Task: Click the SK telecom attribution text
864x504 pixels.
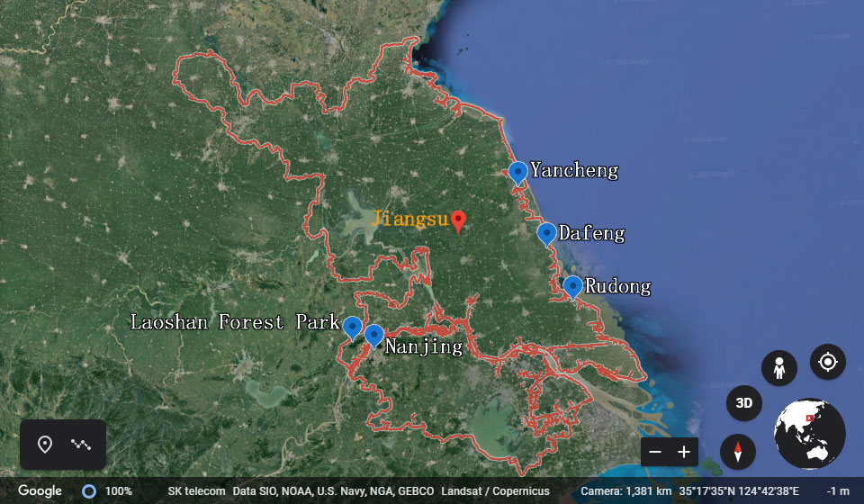Action: [x=197, y=491]
